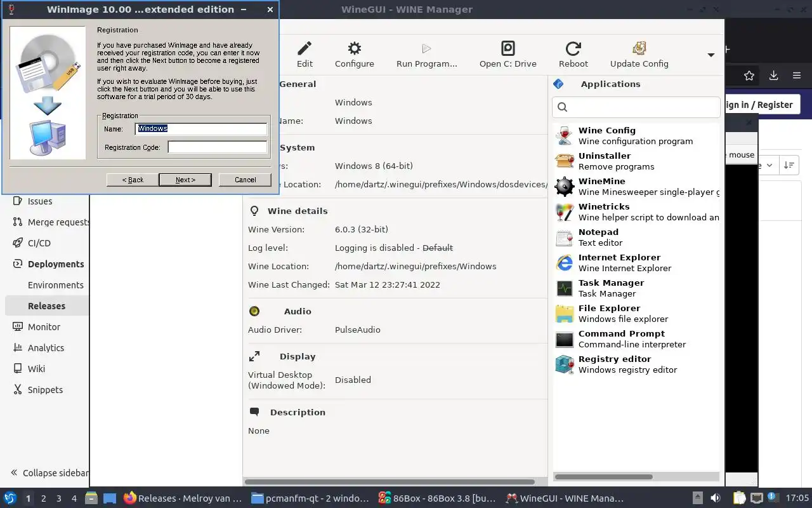This screenshot has width=812, height=508.
Task: Click Sign in / Register link
Action: 758,105
